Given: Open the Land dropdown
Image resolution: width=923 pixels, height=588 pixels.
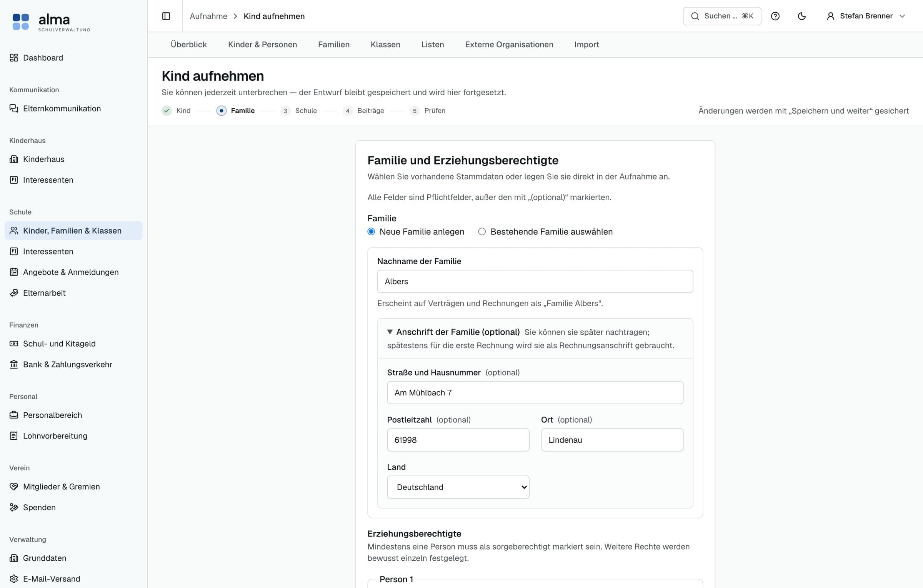Looking at the screenshot, I should [458, 487].
